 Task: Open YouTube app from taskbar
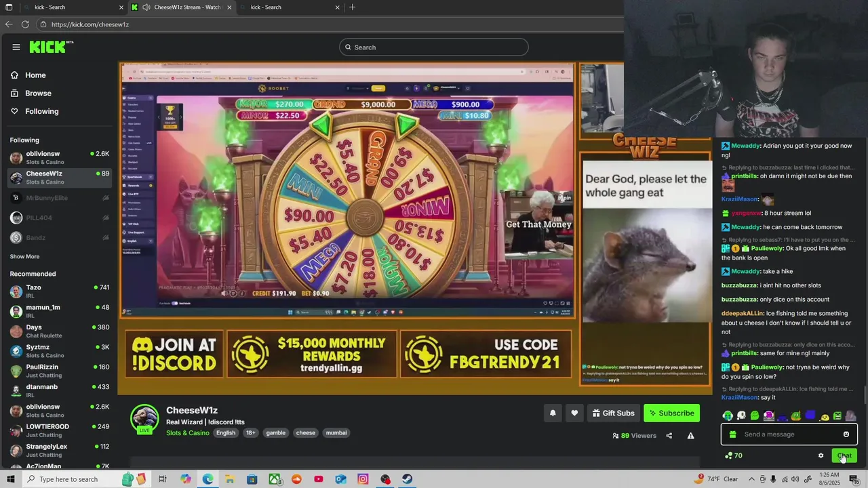pyautogui.click(x=319, y=479)
